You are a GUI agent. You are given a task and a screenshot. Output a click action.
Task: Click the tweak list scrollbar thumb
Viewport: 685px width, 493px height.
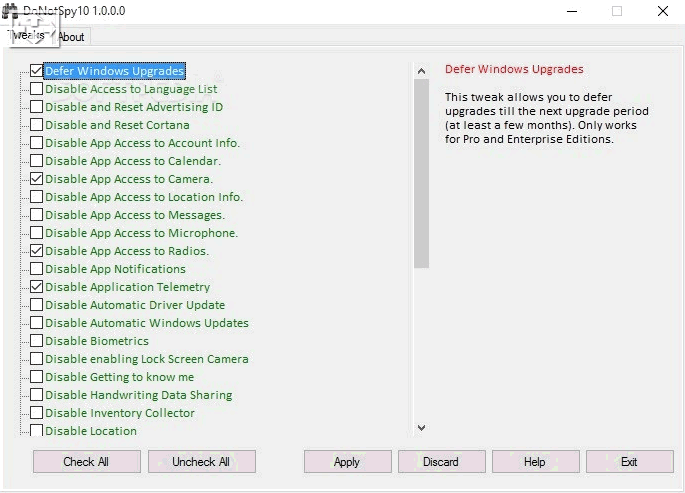[x=421, y=173]
